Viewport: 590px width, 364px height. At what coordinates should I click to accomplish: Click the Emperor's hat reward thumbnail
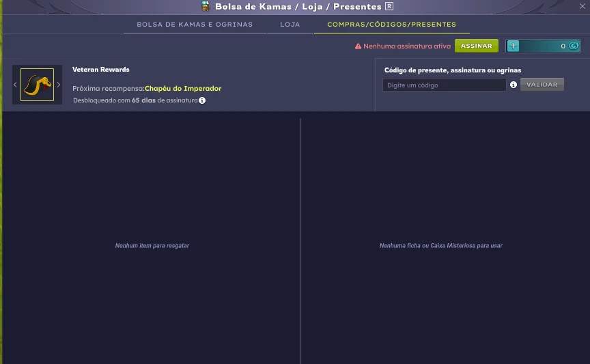point(37,85)
